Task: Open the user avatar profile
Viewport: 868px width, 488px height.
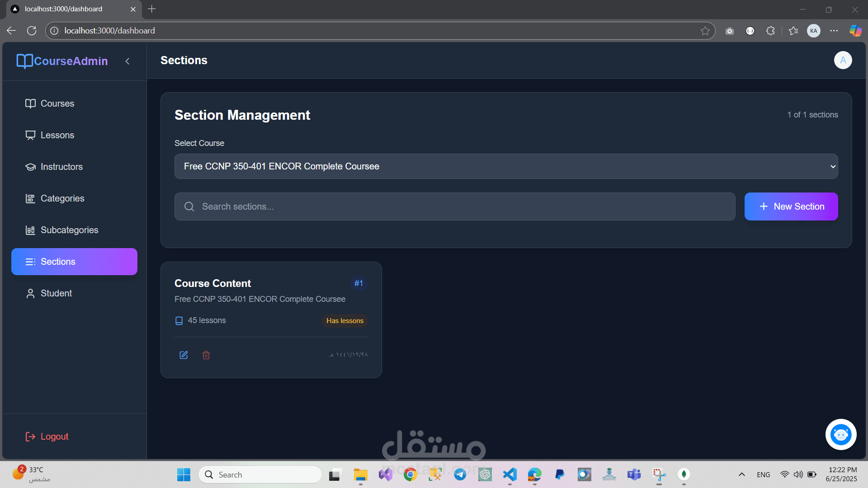Action: point(843,60)
